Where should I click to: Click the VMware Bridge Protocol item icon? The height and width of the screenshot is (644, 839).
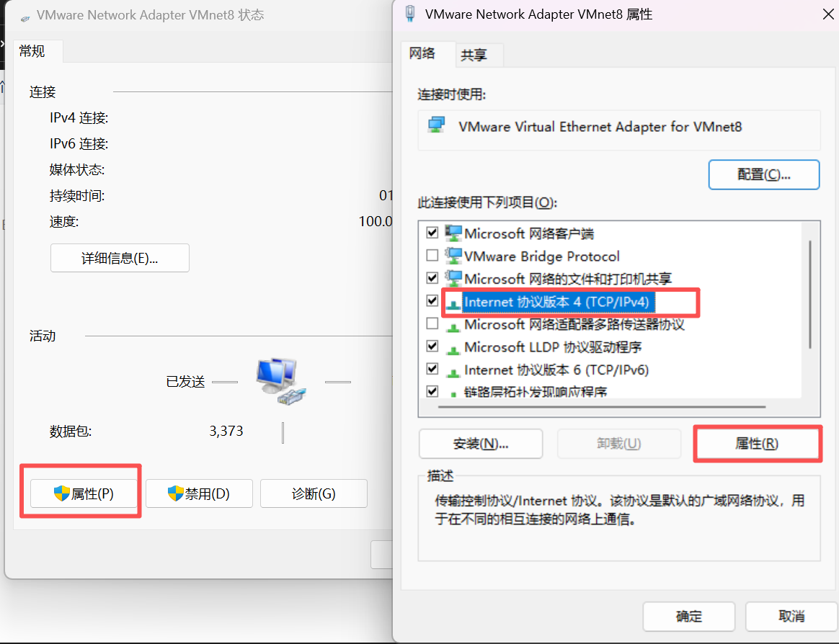(x=453, y=256)
